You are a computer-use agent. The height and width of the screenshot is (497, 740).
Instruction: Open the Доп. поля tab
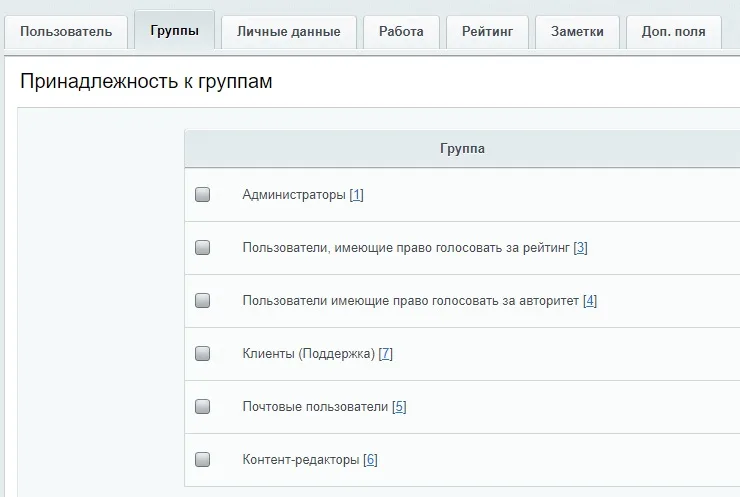(673, 32)
